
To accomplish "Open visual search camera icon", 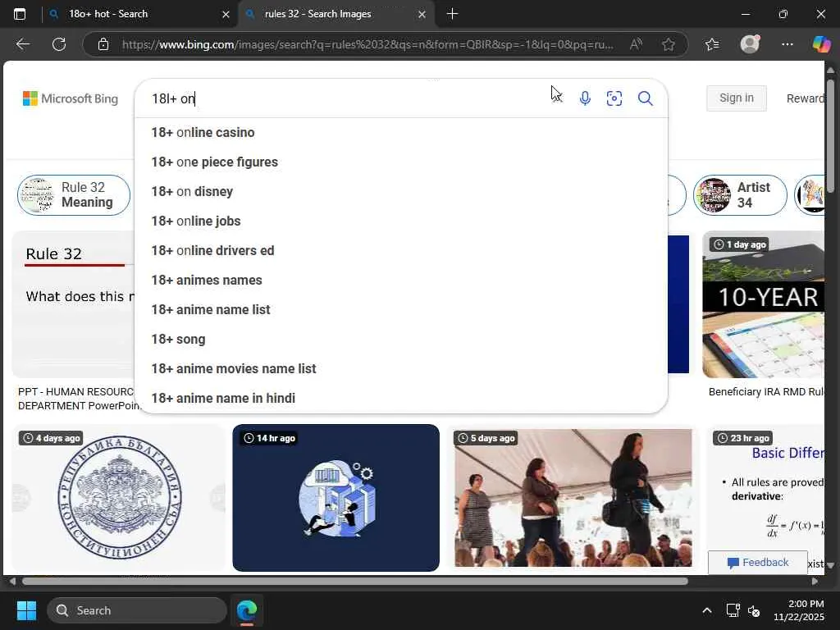I will click(614, 98).
